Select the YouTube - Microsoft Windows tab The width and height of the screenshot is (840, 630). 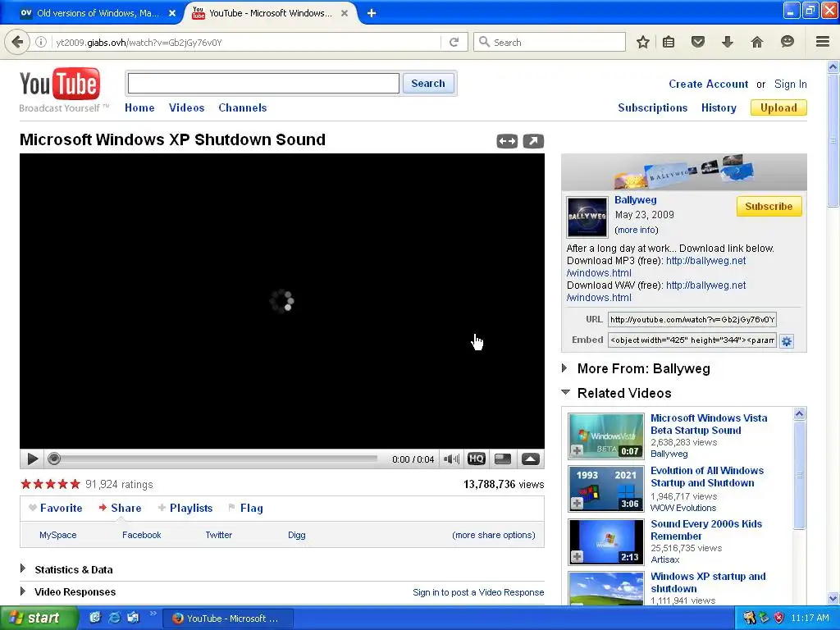(271, 13)
